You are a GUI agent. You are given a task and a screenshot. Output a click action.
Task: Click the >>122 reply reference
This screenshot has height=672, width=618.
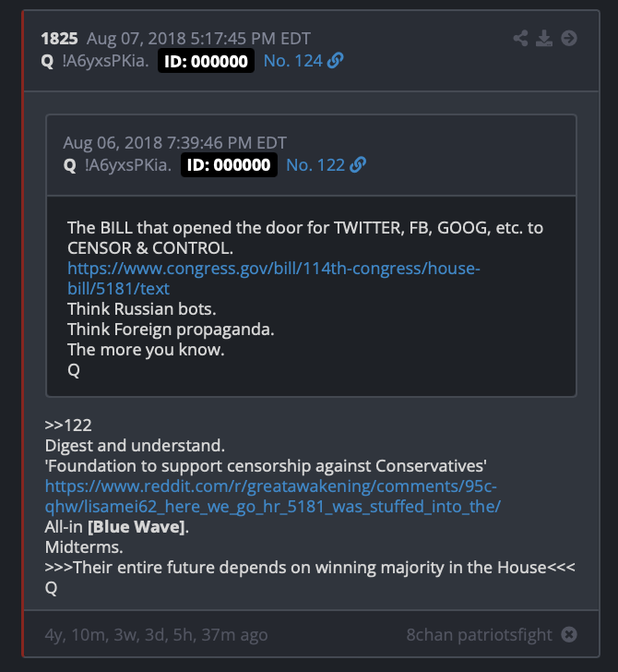pos(68,426)
